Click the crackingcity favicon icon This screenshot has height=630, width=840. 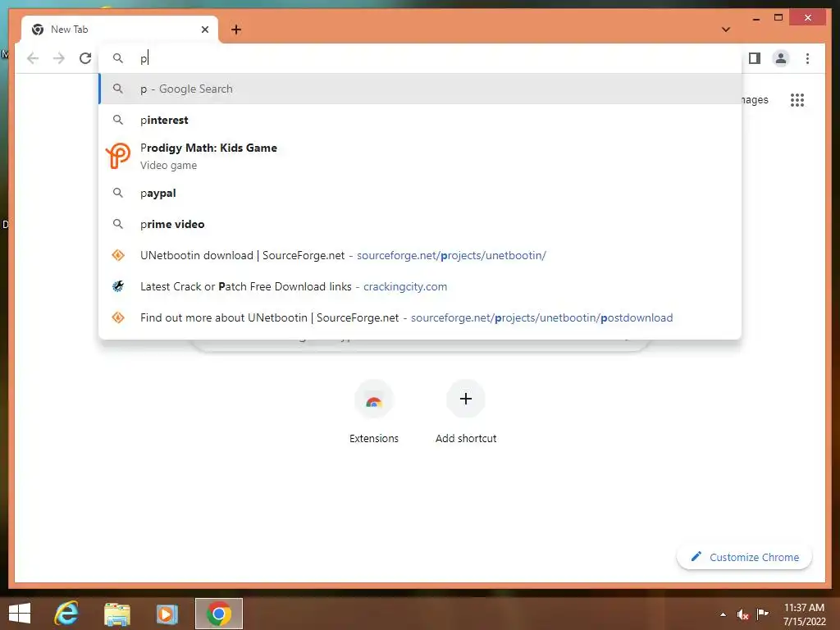[x=118, y=286]
